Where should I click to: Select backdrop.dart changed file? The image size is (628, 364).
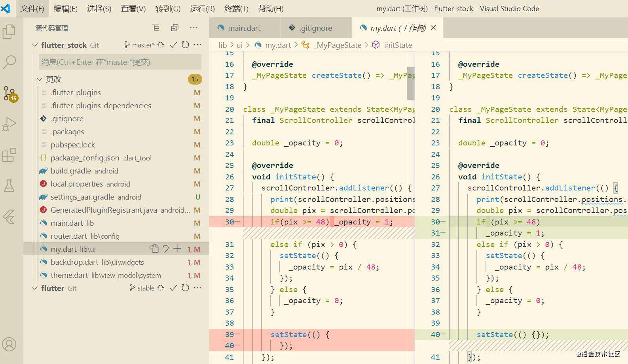pos(116,262)
